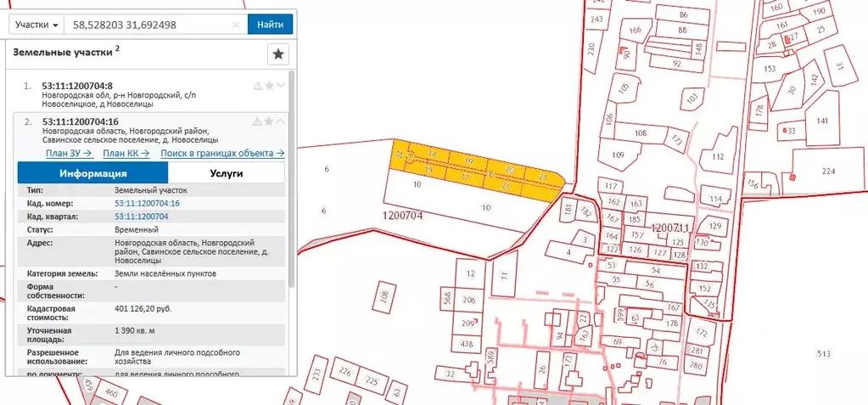
Task: Open cadastral quarter link 53:11:1200704
Action: 141,217
